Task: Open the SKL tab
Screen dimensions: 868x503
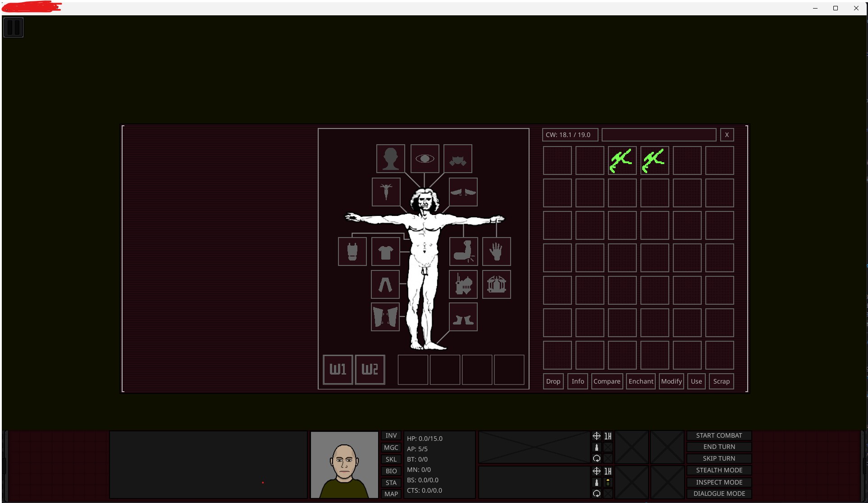Action: click(x=391, y=459)
